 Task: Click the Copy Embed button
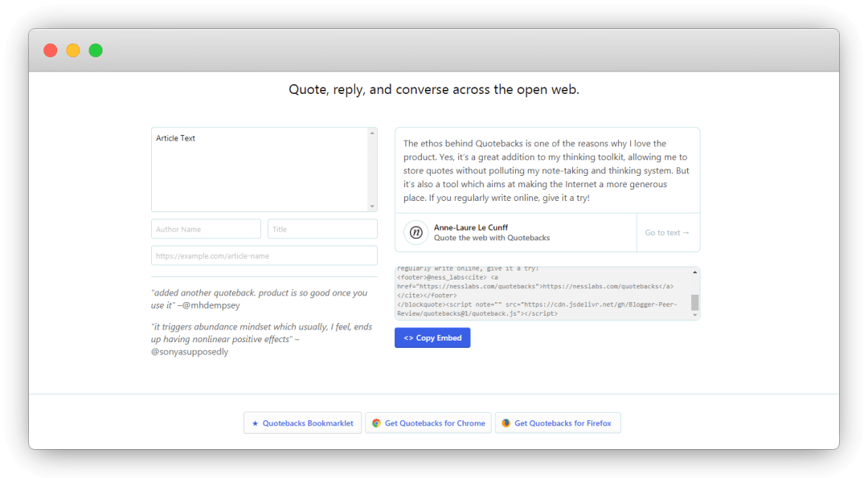pos(432,338)
